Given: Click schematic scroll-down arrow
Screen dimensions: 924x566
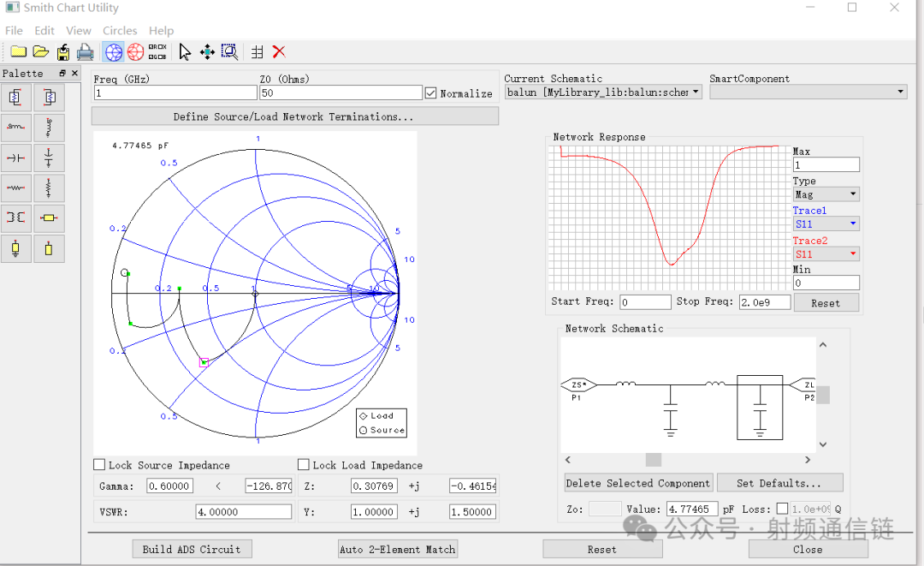Looking at the screenshot, I should tap(823, 444).
